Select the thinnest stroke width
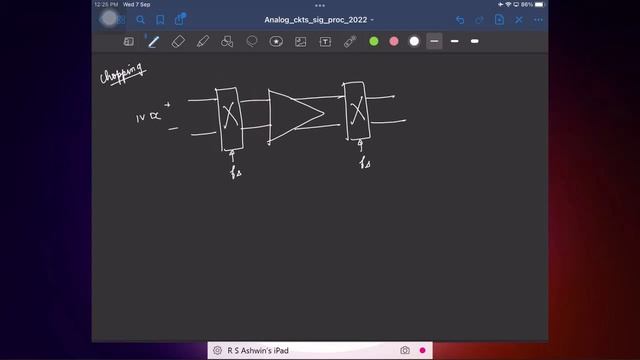 434,42
